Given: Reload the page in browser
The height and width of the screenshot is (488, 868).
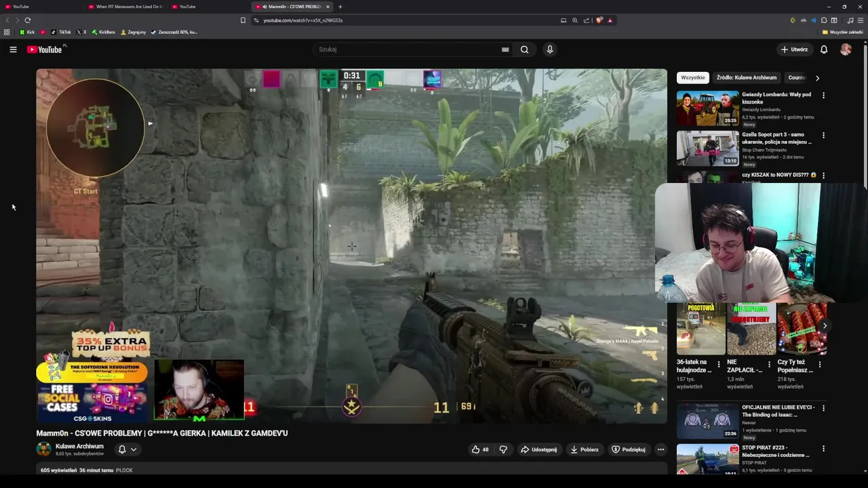Looking at the screenshot, I should pos(27,20).
